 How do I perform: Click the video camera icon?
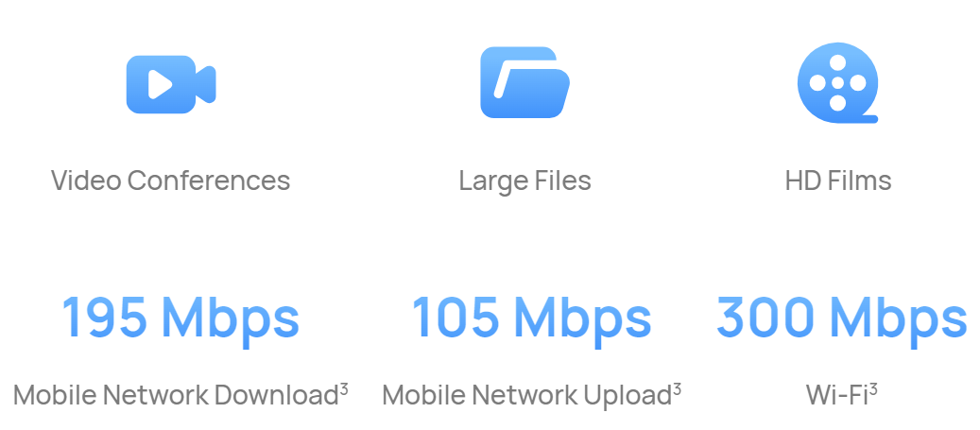tap(171, 84)
